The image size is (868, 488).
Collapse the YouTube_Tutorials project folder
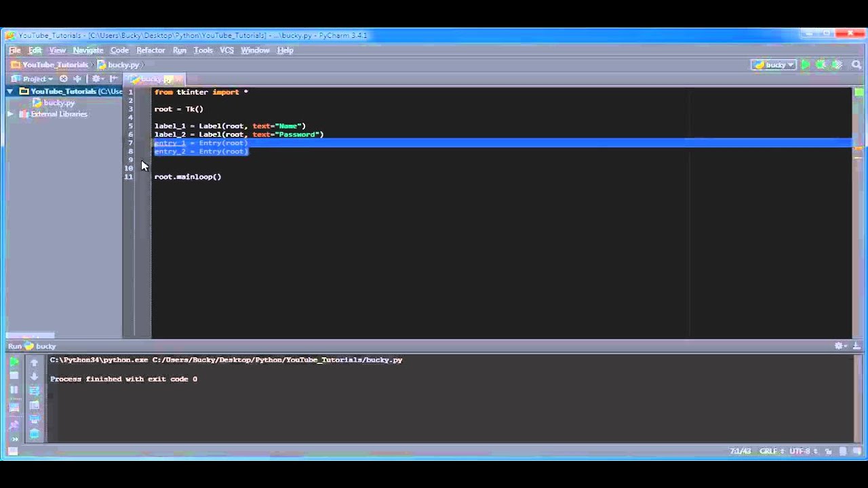10,91
